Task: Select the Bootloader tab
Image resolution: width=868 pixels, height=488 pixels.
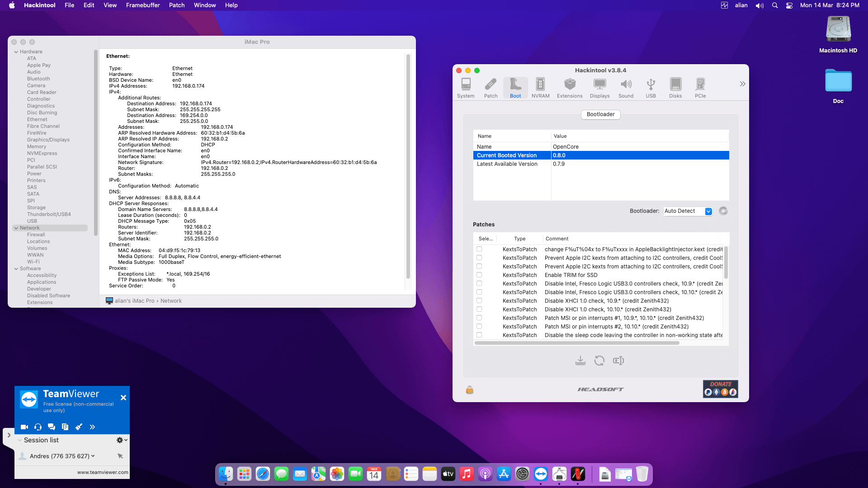Action: click(600, 114)
